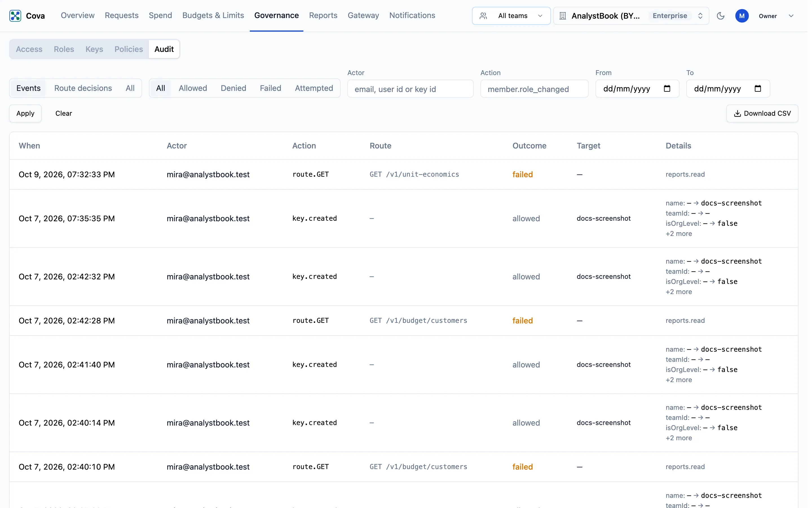Click the Download CSV button
Image resolution: width=812 pixels, height=508 pixels.
[x=762, y=113]
